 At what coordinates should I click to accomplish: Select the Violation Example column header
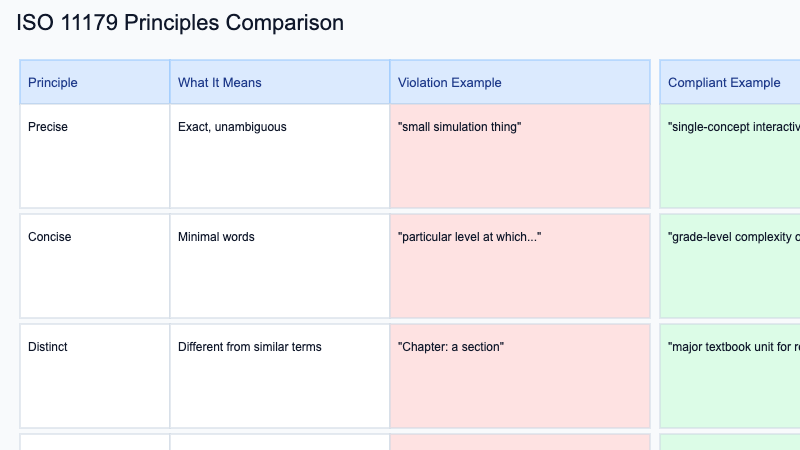(520, 82)
